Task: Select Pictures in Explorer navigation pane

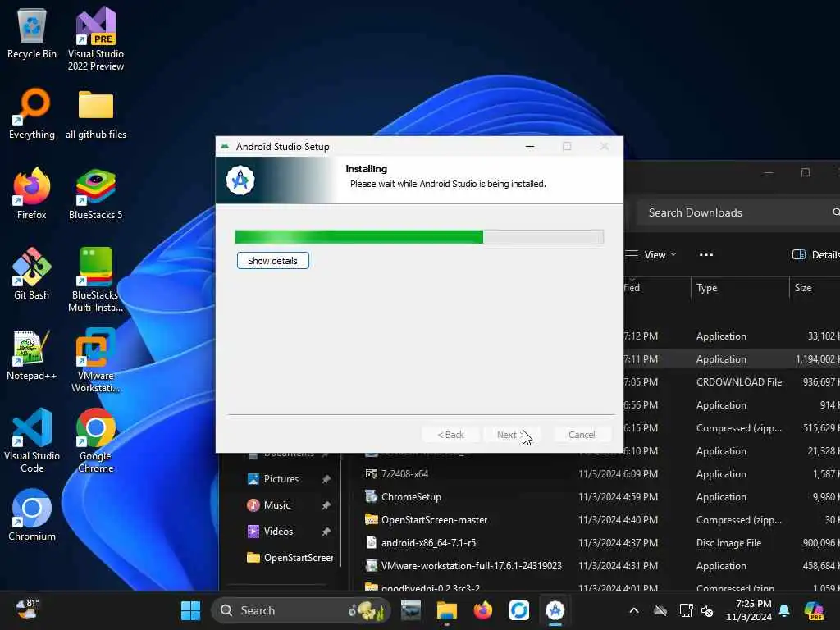Action: tap(281, 479)
